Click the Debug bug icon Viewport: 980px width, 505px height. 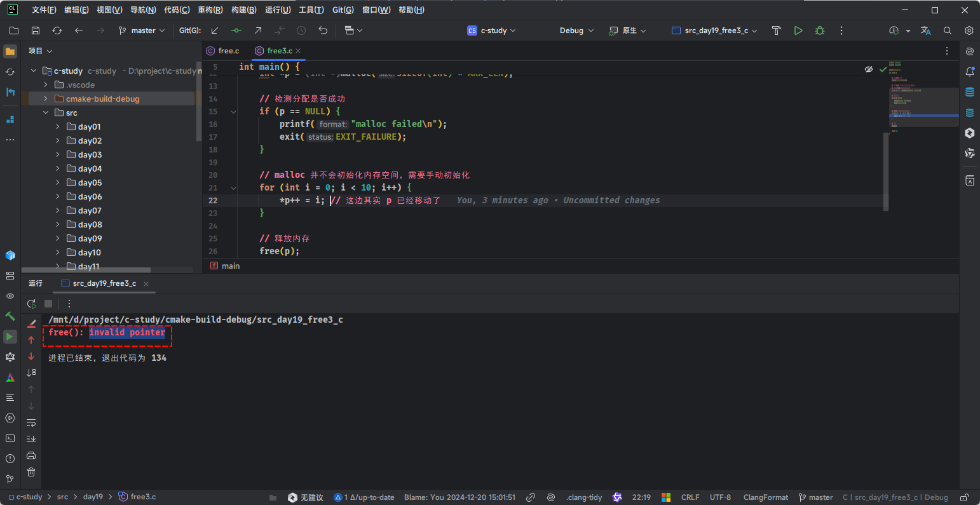[820, 30]
